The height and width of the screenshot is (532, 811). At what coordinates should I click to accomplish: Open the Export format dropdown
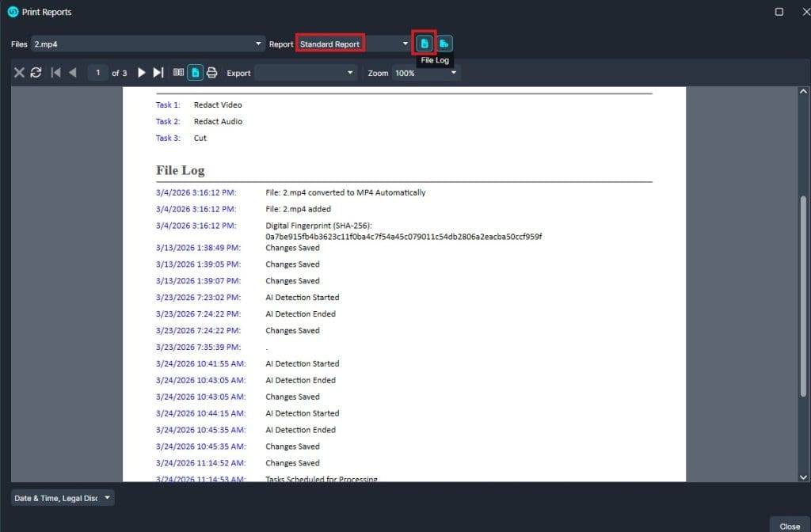tap(307, 73)
